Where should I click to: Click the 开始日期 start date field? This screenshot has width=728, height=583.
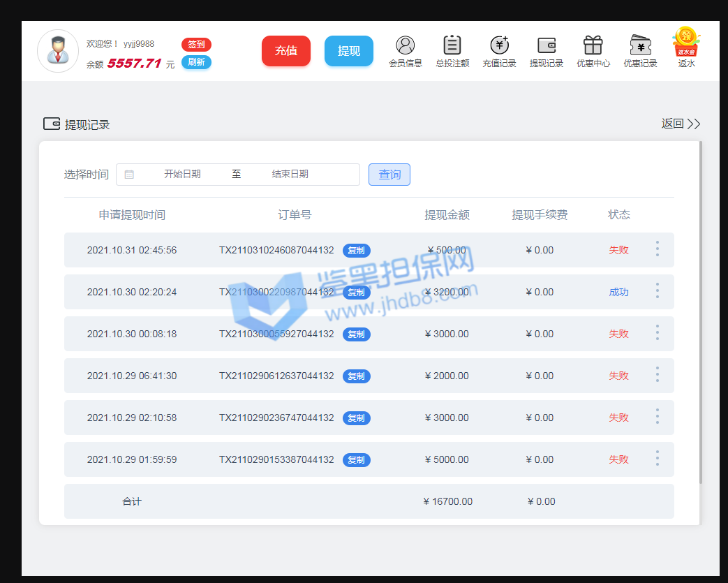(182, 175)
